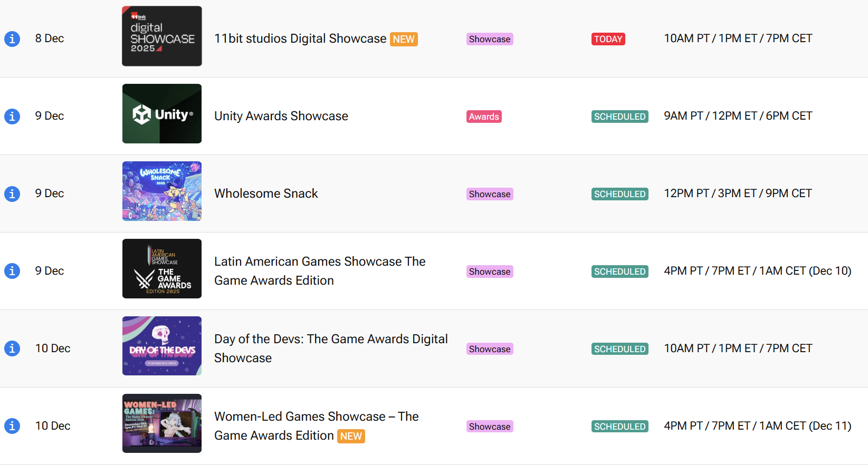Click Showcase tag on Wholesome Snack row
This screenshot has width=868, height=465.
tap(490, 194)
